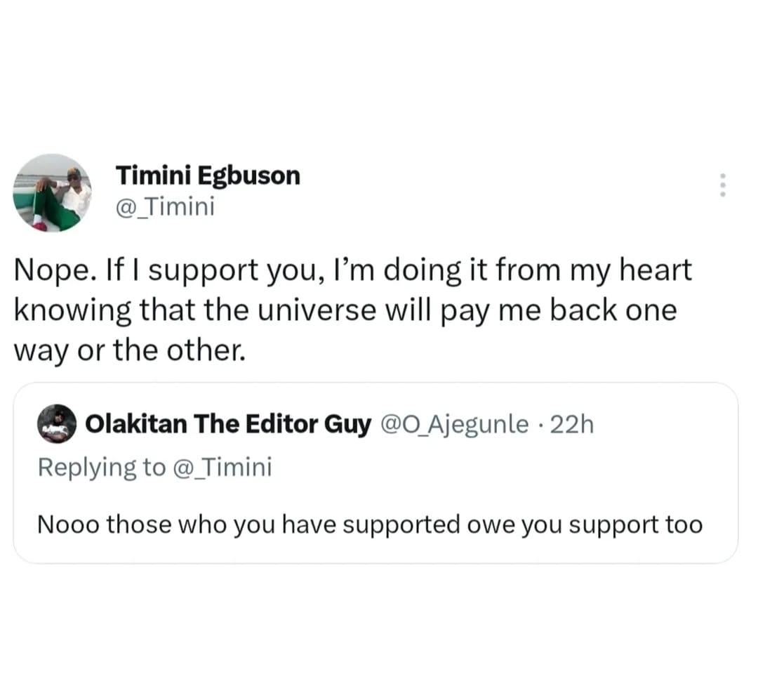
Task: Click Olakitan's display name in the quote
Action: pos(227,423)
